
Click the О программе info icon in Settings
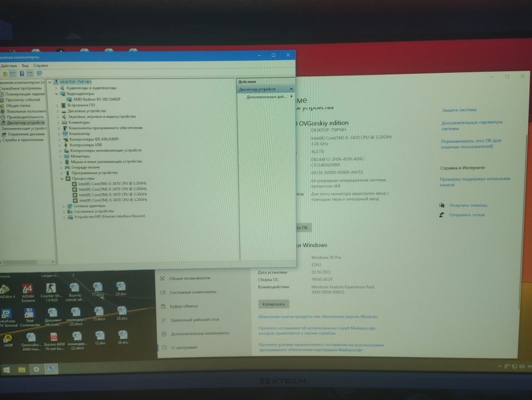(164, 347)
